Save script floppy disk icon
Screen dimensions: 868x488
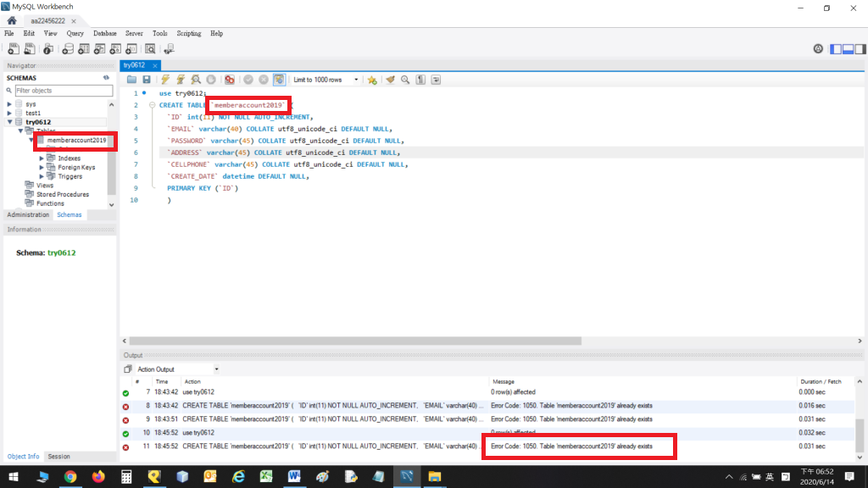pyautogui.click(x=147, y=80)
